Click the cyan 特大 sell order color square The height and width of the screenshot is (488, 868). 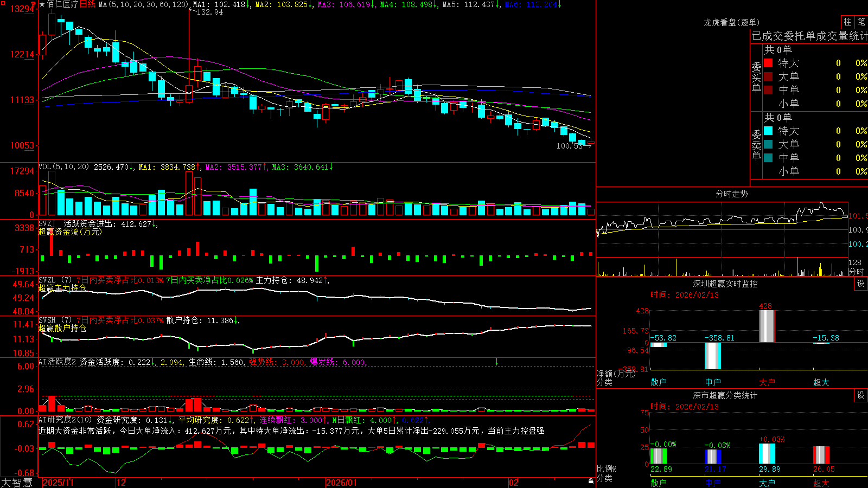(x=768, y=131)
